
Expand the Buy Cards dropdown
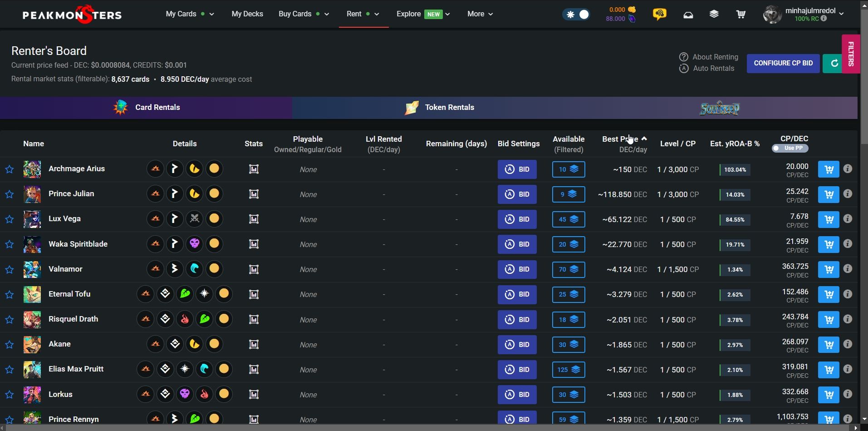pyautogui.click(x=304, y=14)
